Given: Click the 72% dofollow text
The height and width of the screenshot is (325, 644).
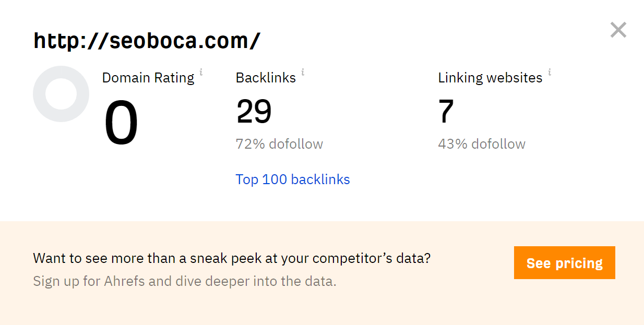Looking at the screenshot, I should point(279,144).
